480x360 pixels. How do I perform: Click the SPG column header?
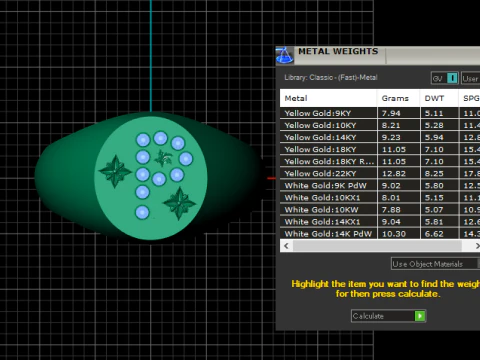470,98
